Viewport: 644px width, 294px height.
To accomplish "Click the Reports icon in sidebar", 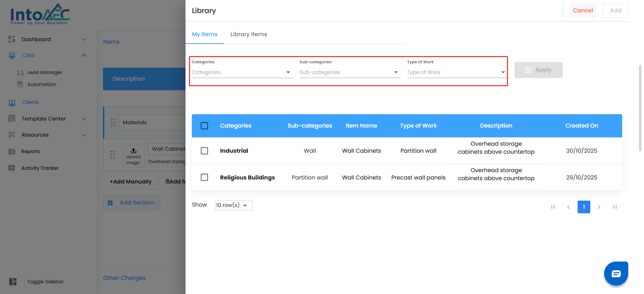I will [x=12, y=152].
